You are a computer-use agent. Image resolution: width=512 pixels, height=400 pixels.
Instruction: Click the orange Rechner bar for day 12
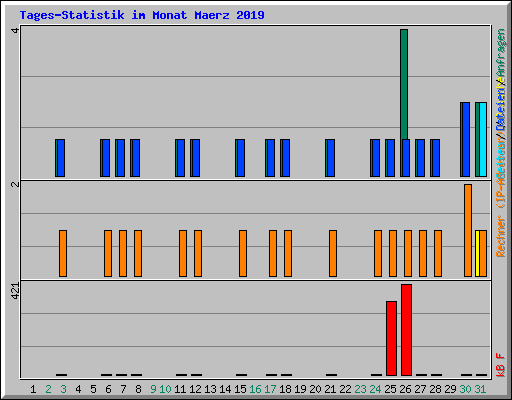click(x=198, y=253)
